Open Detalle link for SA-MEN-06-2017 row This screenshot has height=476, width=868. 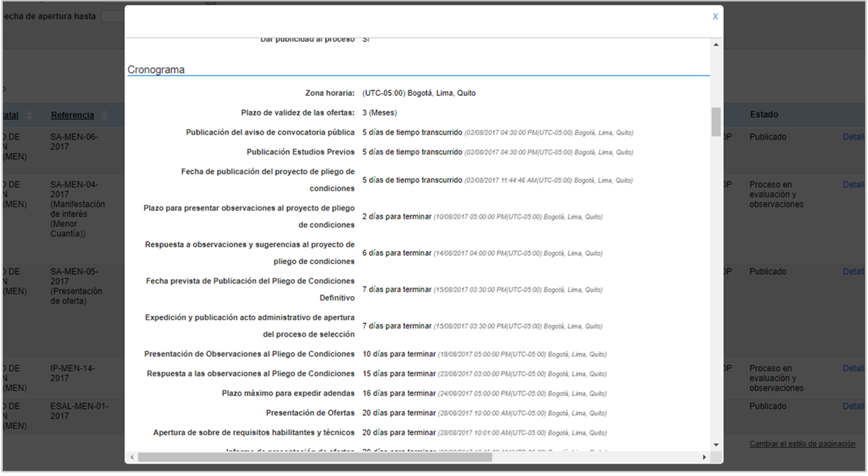853,137
